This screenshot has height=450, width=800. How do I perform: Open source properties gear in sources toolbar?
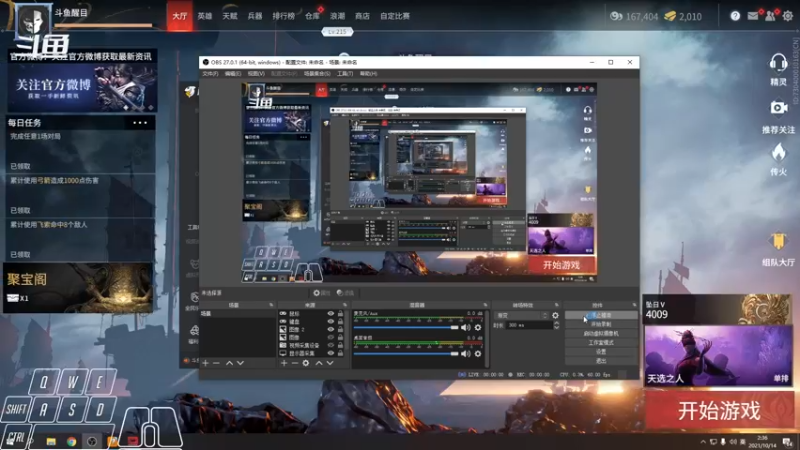pyautogui.click(x=306, y=363)
